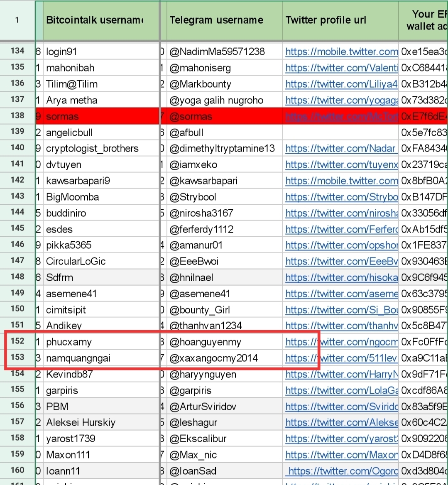Click wallet address cell 0xe15ea3
This screenshot has width=448, height=485.
tap(423, 51)
